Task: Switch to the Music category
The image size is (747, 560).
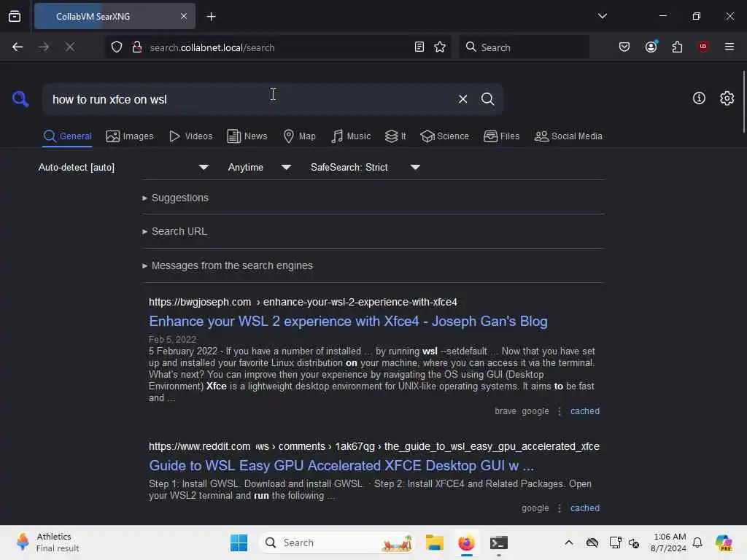Action: pyautogui.click(x=351, y=136)
